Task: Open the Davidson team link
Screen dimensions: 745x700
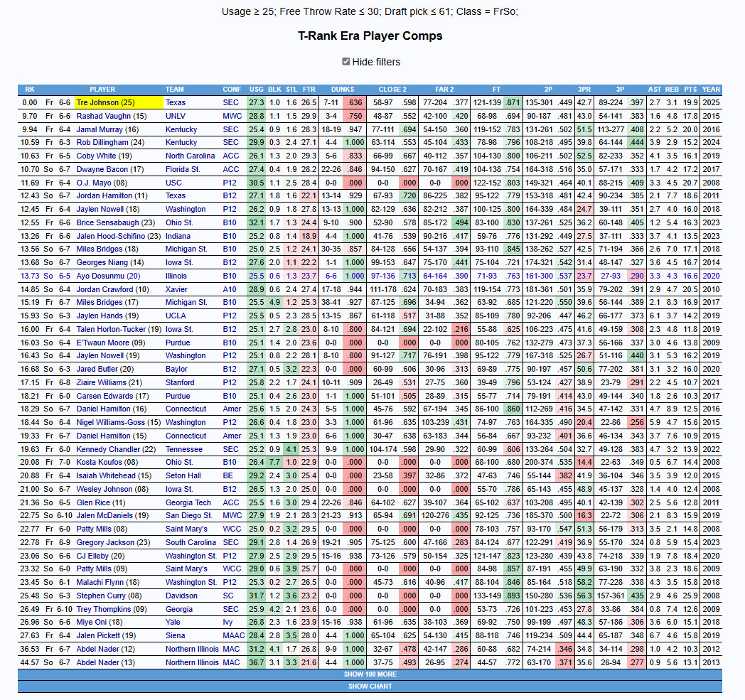Action: (182, 596)
